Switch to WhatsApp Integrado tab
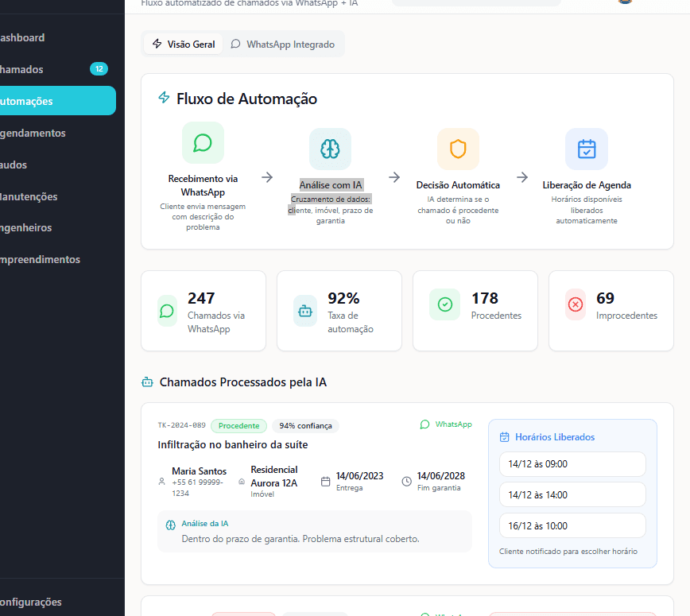 (283, 44)
